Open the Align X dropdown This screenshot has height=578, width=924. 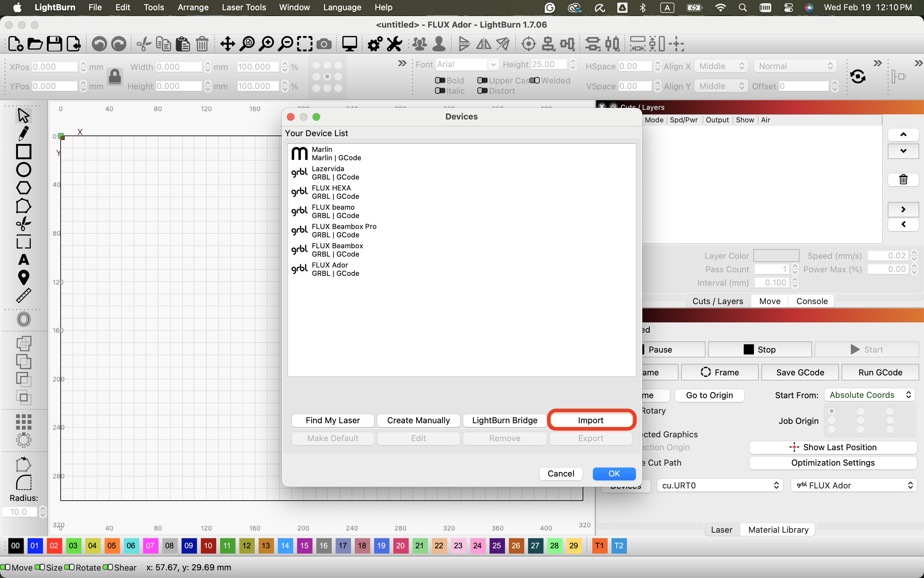tap(721, 66)
